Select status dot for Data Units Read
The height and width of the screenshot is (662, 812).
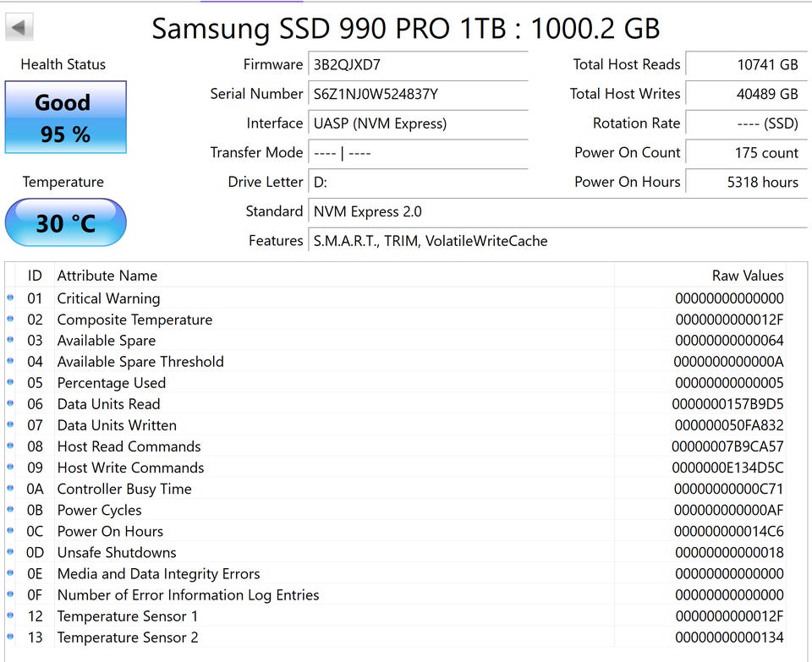(x=10, y=404)
